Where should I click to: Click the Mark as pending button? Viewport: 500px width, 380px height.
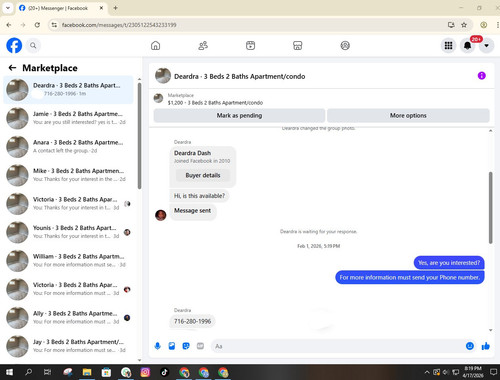(239, 115)
